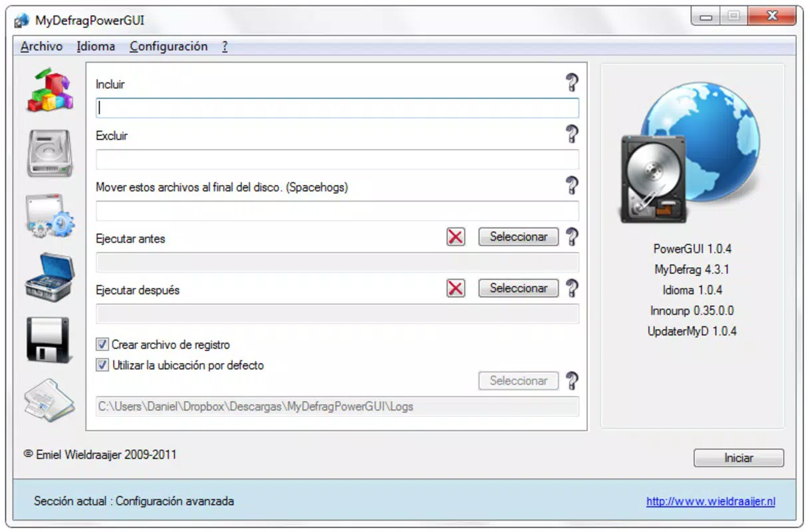Click the Ejecutar antes path field
The image size is (810, 532).
pyautogui.click(x=337, y=262)
